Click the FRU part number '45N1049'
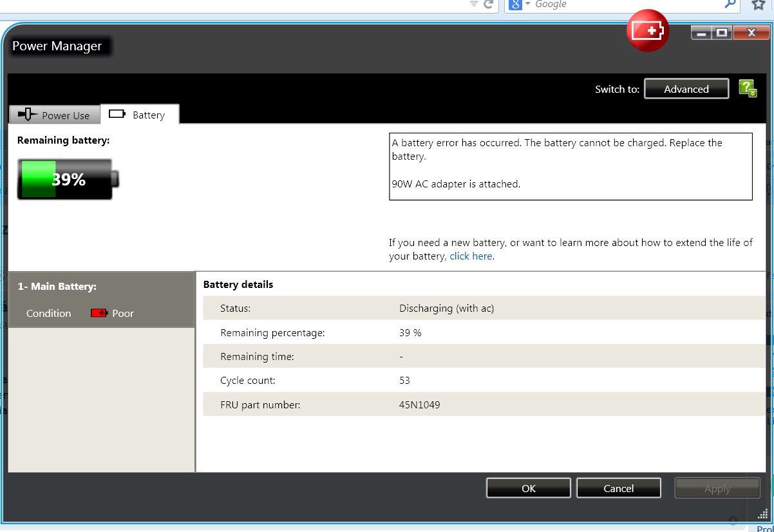774x532 pixels. click(x=420, y=405)
